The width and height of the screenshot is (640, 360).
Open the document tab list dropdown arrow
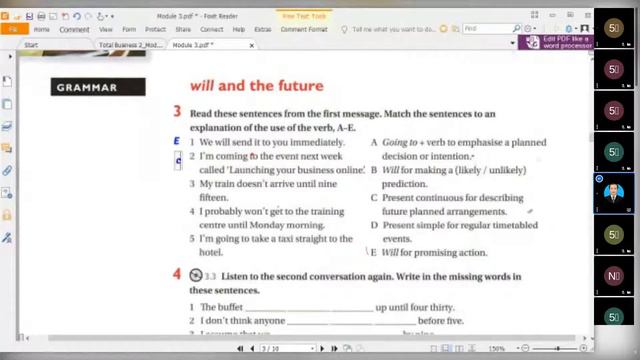pyautogui.click(x=513, y=43)
